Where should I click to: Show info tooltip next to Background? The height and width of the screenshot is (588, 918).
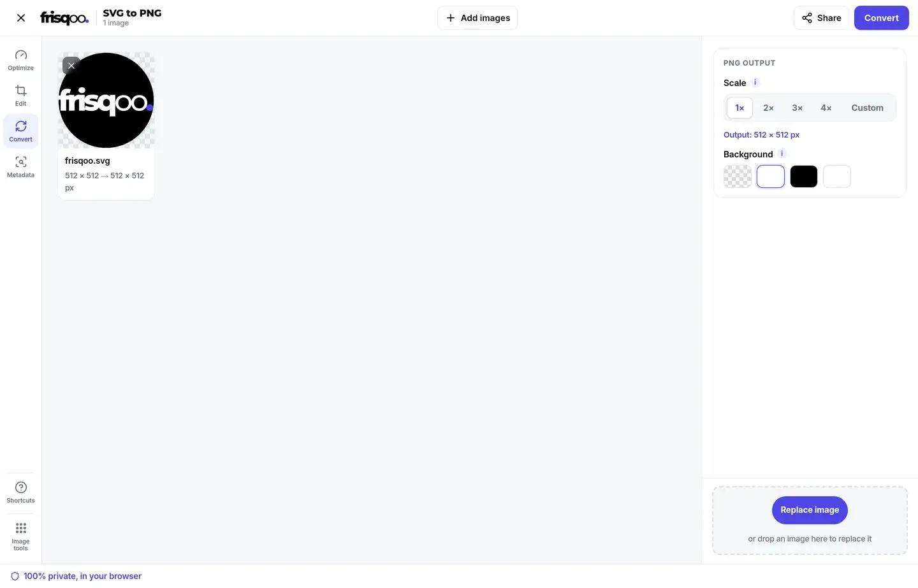pos(782,154)
